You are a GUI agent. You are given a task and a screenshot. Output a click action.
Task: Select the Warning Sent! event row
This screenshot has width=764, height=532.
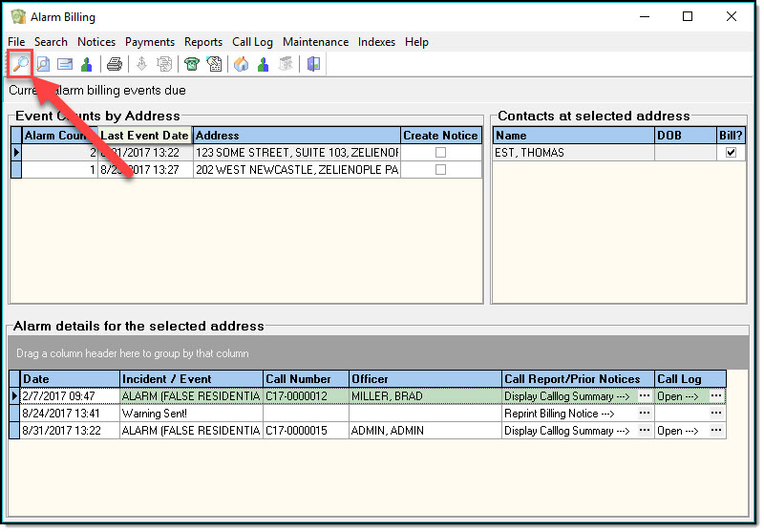[191, 414]
